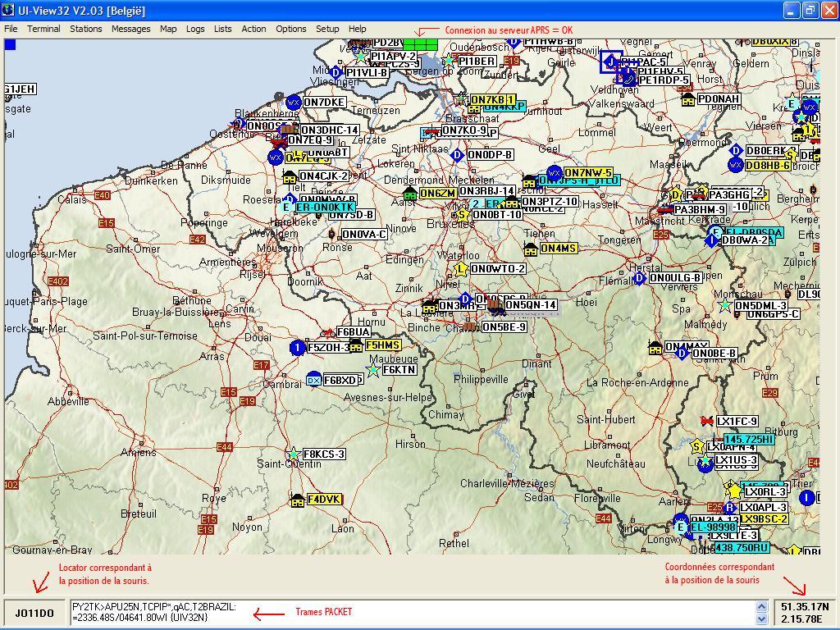Click the diamond D icon next to ON0BE-B
Viewport: 840px width, 630px height.
tap(682, 353)
